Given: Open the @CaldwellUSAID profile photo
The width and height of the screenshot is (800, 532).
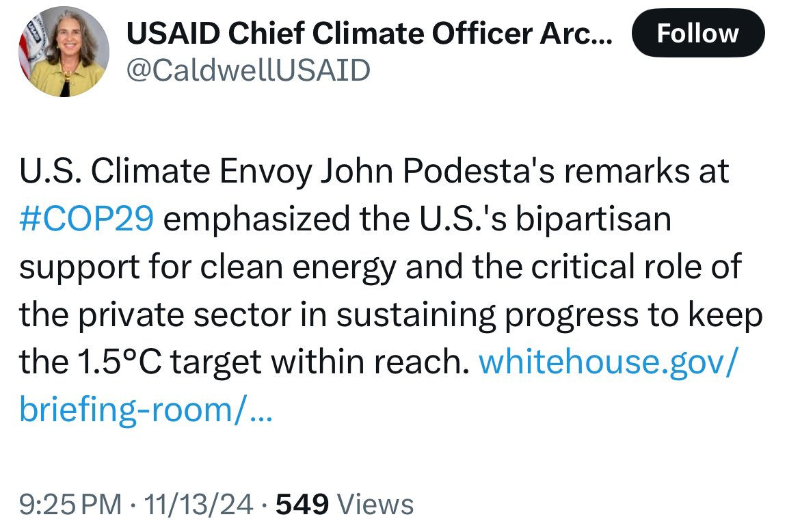Looking at the screenshot, I should click(x=64, y=51).
